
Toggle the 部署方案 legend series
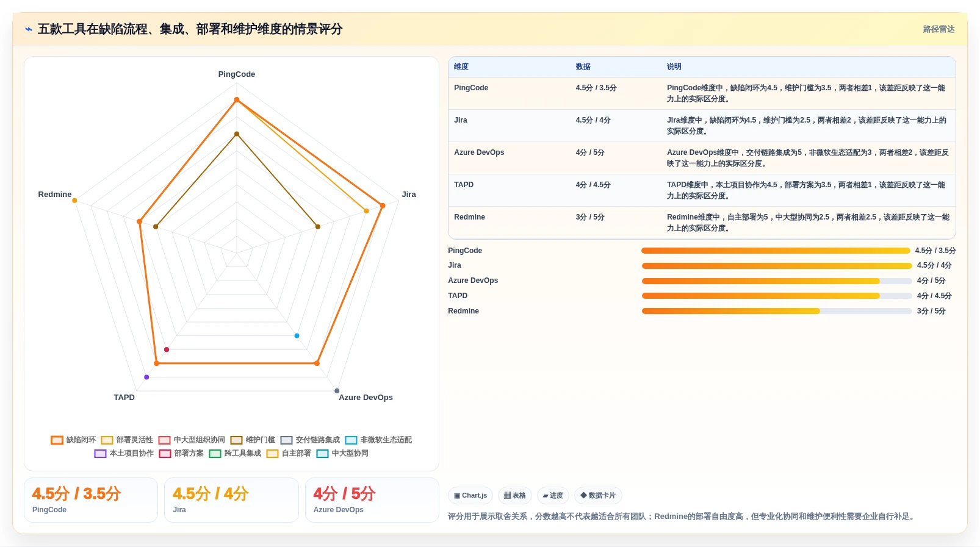tap(181, 453)
